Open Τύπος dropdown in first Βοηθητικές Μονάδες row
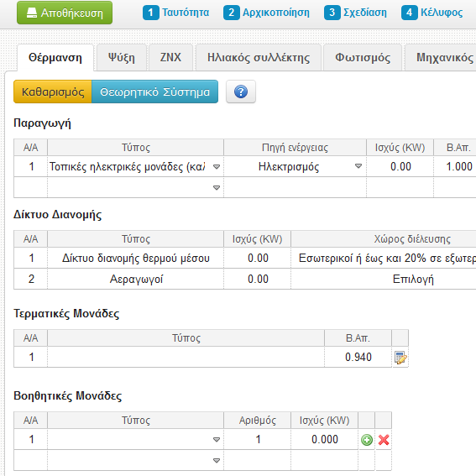Image resolution: width=476 pixels, height=476 pixels. (x=135, y=439)
